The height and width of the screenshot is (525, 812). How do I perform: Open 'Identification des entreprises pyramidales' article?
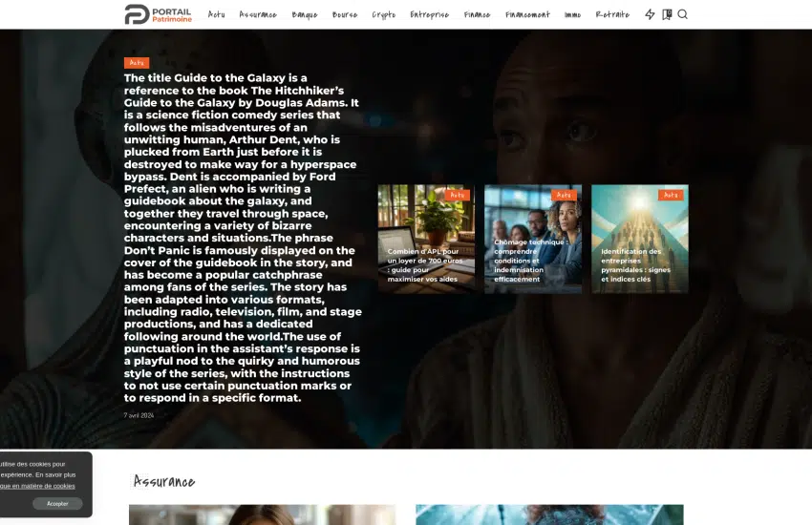(x=635, y=265)
